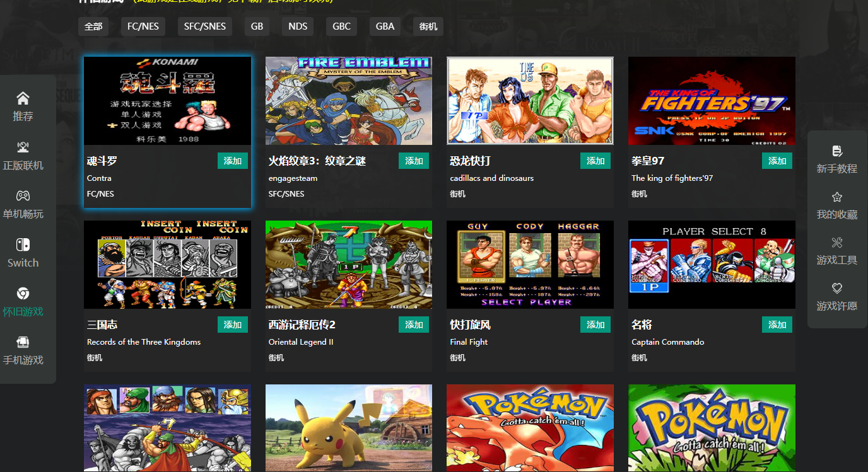Select the 全部 category filter
Image resolution: width=868 pixels, height=472 pixels.
coord(93,26)
